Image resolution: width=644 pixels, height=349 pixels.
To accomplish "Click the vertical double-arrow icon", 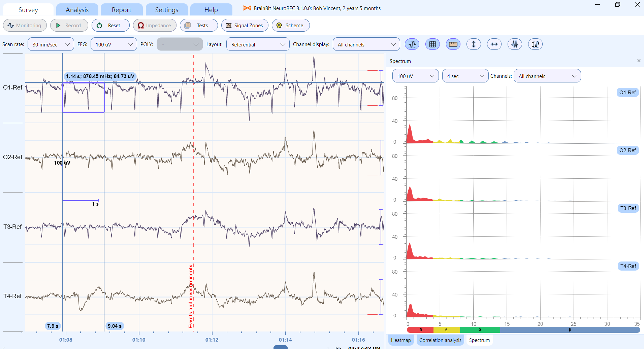I will 474,44.
